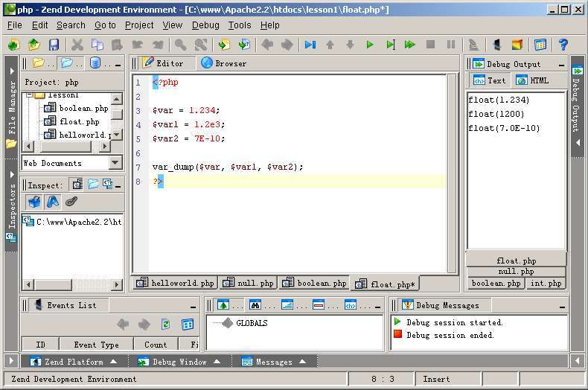
Task: Click the link chain Inspect icon
Action: click(71, 202)
